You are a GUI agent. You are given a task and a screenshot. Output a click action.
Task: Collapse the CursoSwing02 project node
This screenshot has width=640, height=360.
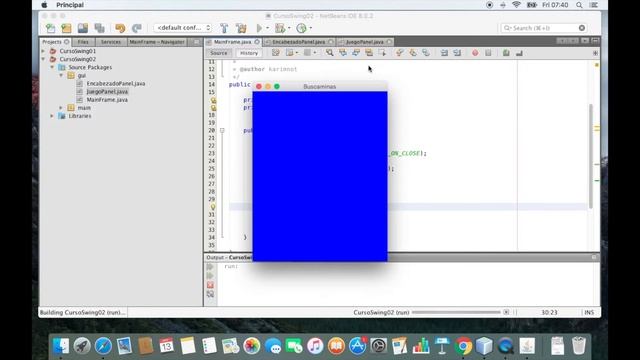43,59
